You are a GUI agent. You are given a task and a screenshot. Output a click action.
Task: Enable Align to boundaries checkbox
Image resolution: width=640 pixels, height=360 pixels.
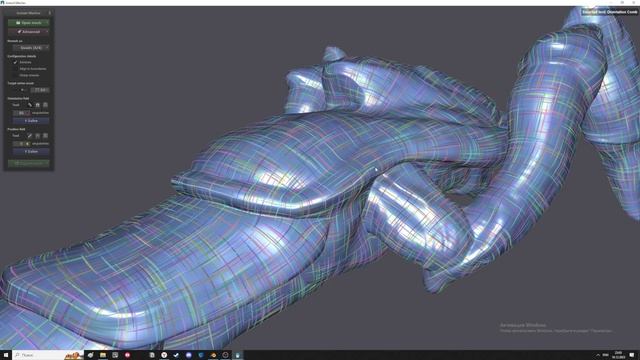(16, 69)
